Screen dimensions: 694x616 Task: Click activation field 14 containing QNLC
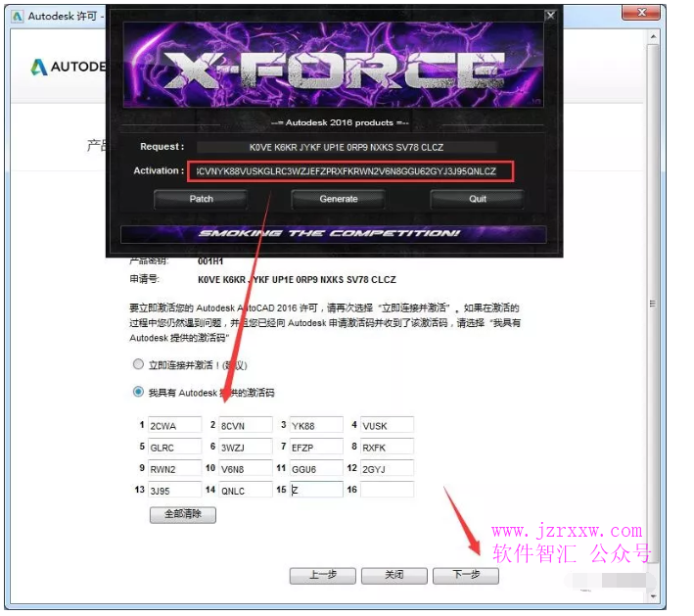[x=246, y=490]
